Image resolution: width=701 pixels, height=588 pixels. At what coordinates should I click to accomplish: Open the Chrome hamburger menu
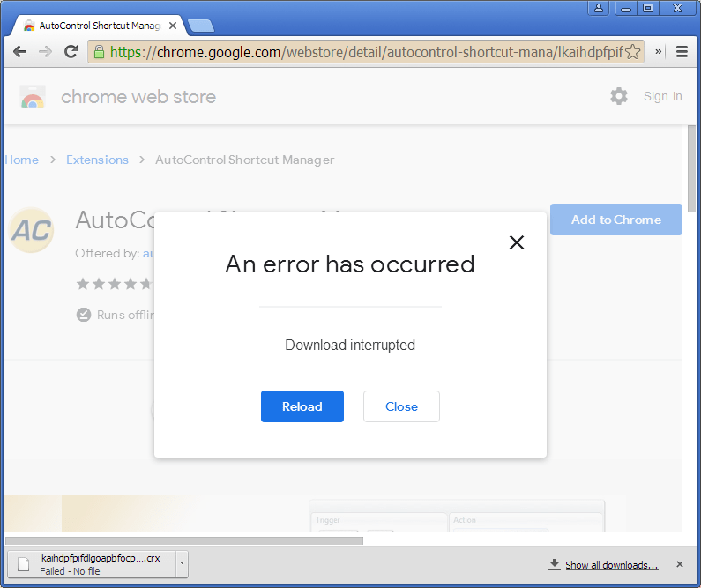click(x=682, y=52)
